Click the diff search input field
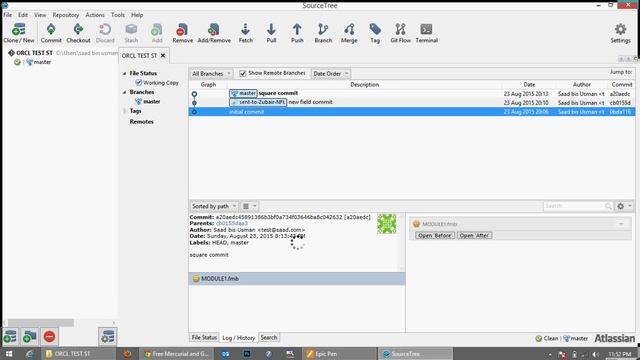The width and height of the screenshot is (640, 360). tap(573, 206)
